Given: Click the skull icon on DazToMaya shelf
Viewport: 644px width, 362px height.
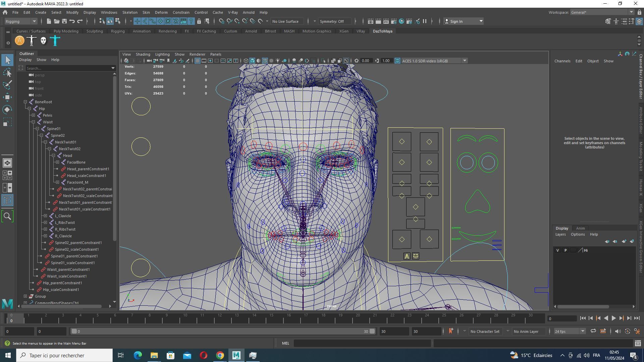Looking at the screenshot, I should pos(43,41).
